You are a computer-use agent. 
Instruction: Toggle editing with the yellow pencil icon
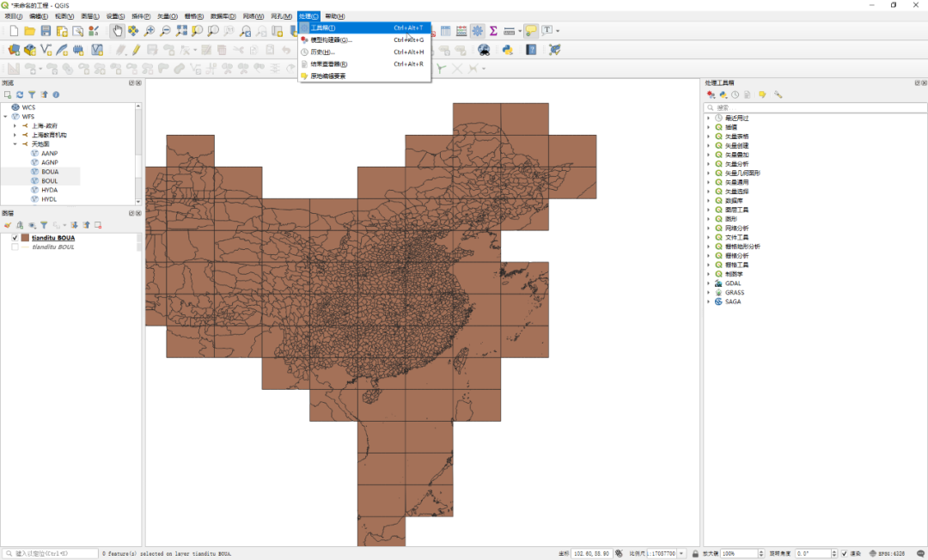(x=136, y=50)
